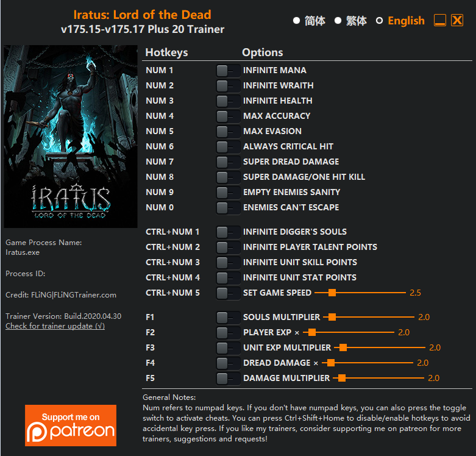Toggle Max Accuracy switch

click(228, 116)
